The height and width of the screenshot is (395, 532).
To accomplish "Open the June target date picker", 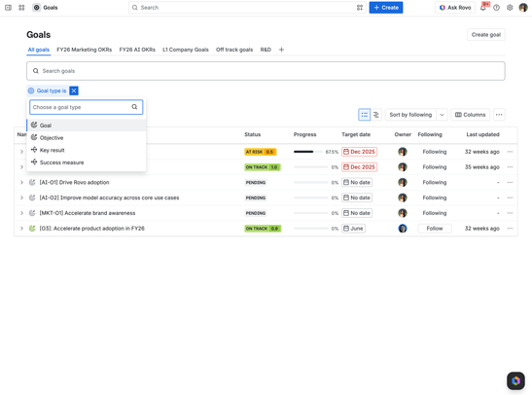I will tap(354, 229).
